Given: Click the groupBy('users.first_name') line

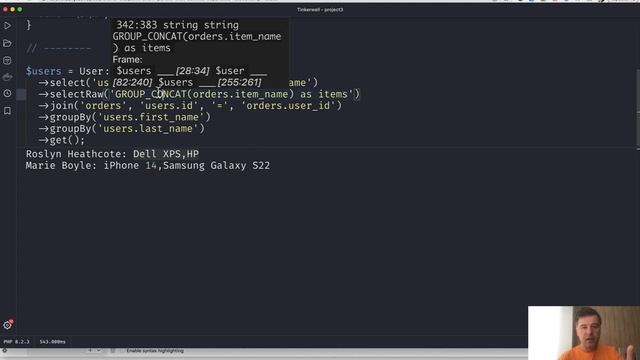Looking at the screenshot, I should point(124,117).
